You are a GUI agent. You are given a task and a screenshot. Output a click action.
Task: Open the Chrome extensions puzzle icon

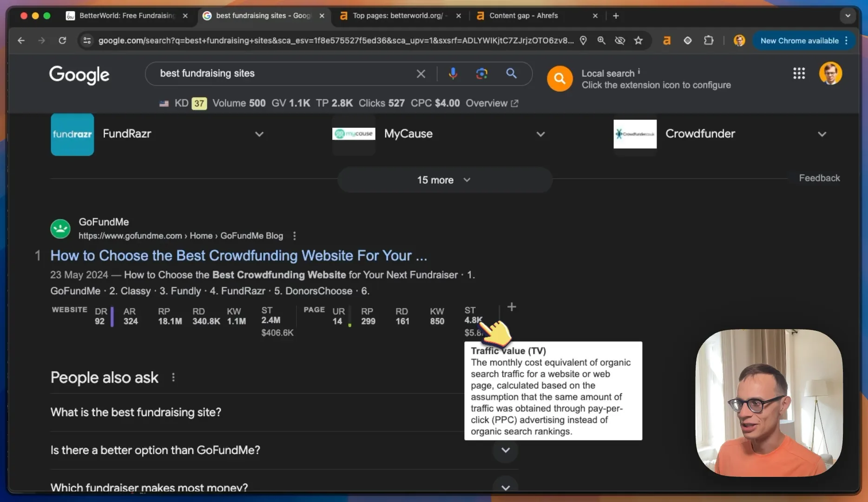709,40
